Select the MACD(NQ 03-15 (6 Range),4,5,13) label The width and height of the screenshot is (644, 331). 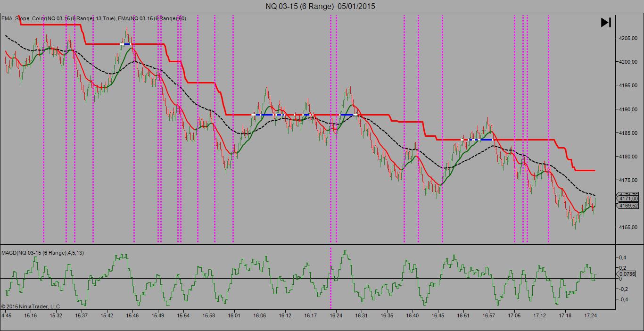[x=43, y=253]
